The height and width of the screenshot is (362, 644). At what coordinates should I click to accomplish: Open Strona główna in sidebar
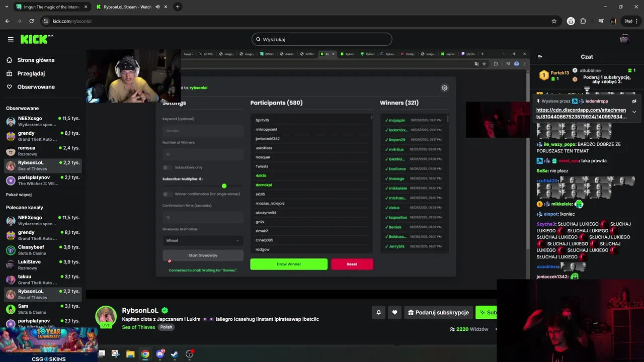point(30,60)
